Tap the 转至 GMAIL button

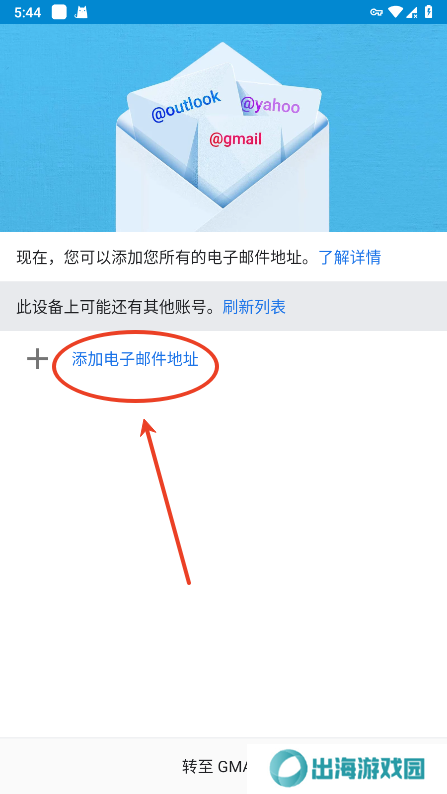[215, 767]
